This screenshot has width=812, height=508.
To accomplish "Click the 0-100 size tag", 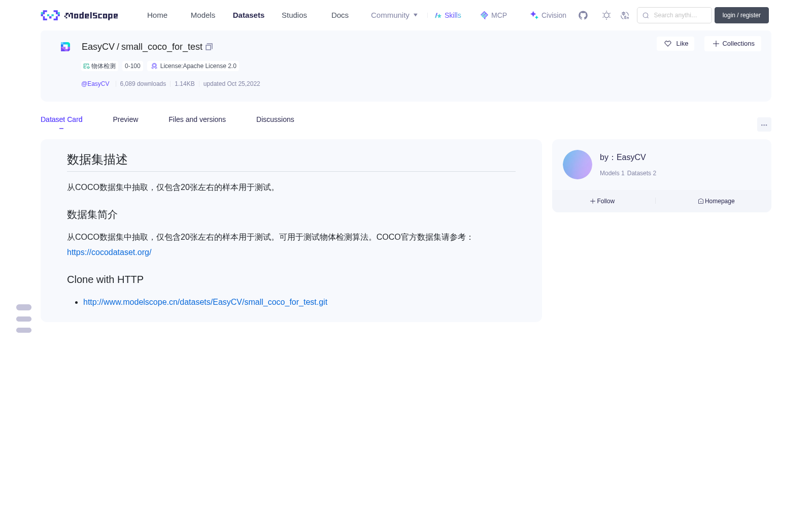I will [132, 66].
